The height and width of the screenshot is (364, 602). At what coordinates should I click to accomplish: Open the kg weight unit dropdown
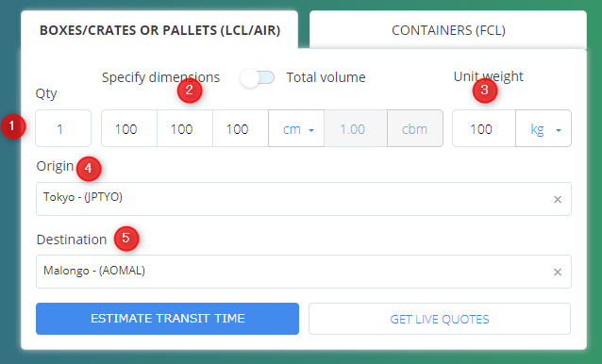pyautogui.click(x=543, y=128)
